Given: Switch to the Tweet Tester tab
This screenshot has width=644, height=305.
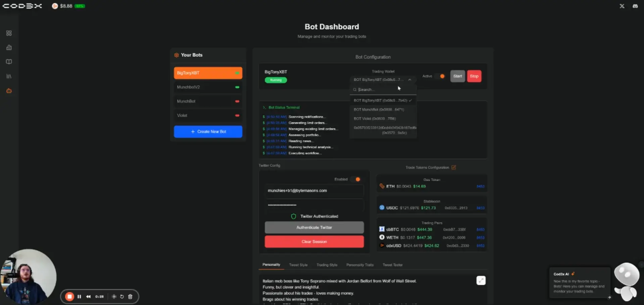Looking at the screenshot, I should pos(392,265).
